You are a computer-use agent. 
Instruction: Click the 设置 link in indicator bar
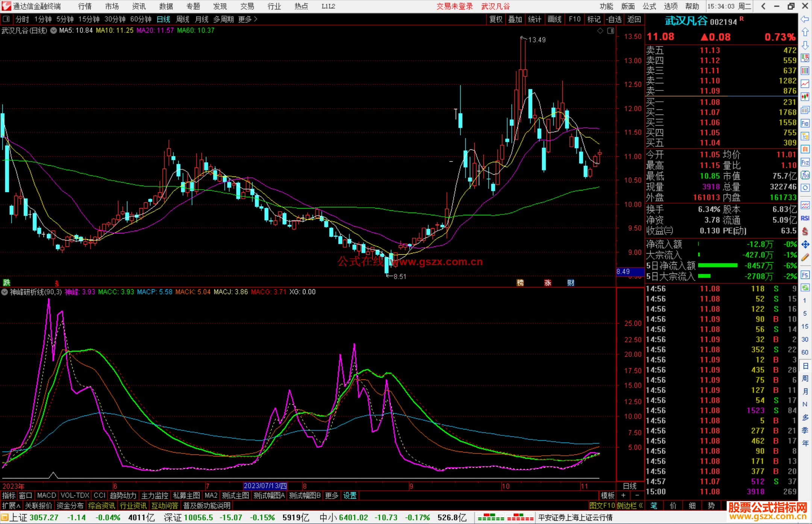click(x=350, y=495)
